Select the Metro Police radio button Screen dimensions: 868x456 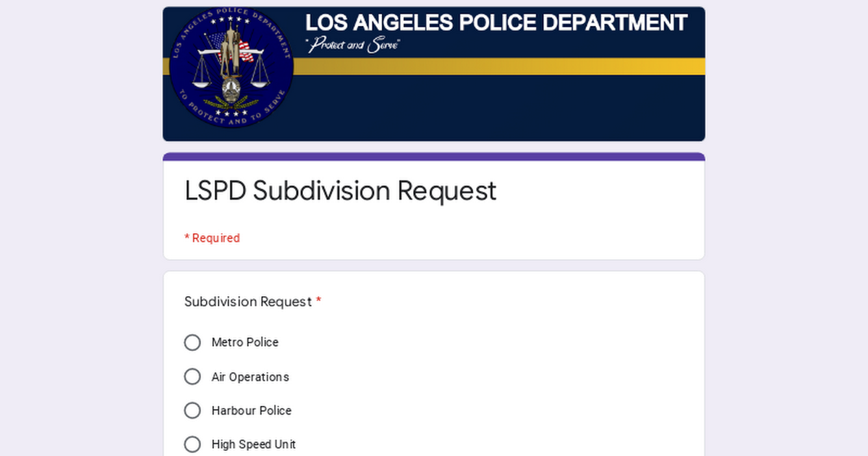pos(192,342)
